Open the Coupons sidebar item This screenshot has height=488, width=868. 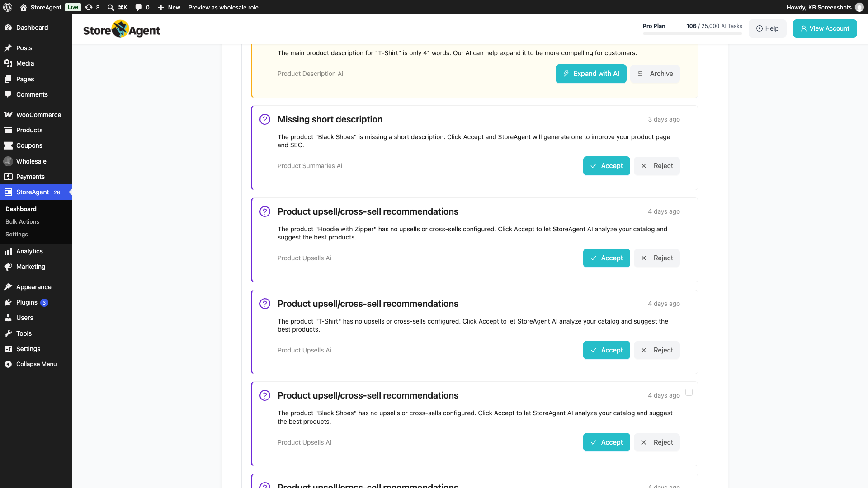(x=36, y=145)
